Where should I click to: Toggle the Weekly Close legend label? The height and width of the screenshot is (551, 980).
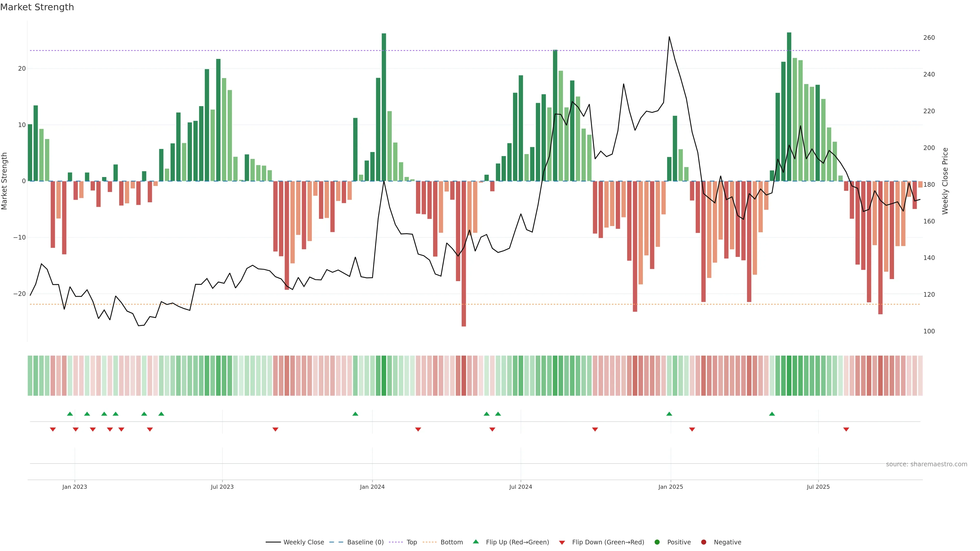(304, 542)
